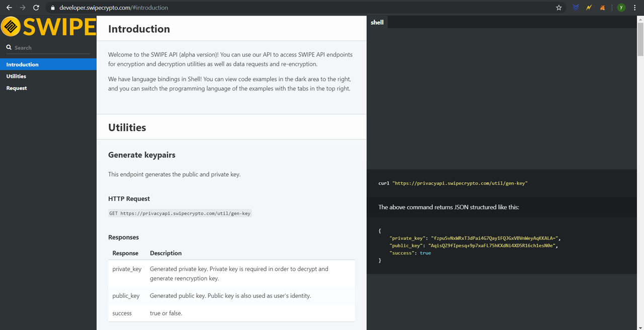The height and width of the screenshot is (330, 644).
Task: Click the address bar URL
Action: click(x=114, y=8)
